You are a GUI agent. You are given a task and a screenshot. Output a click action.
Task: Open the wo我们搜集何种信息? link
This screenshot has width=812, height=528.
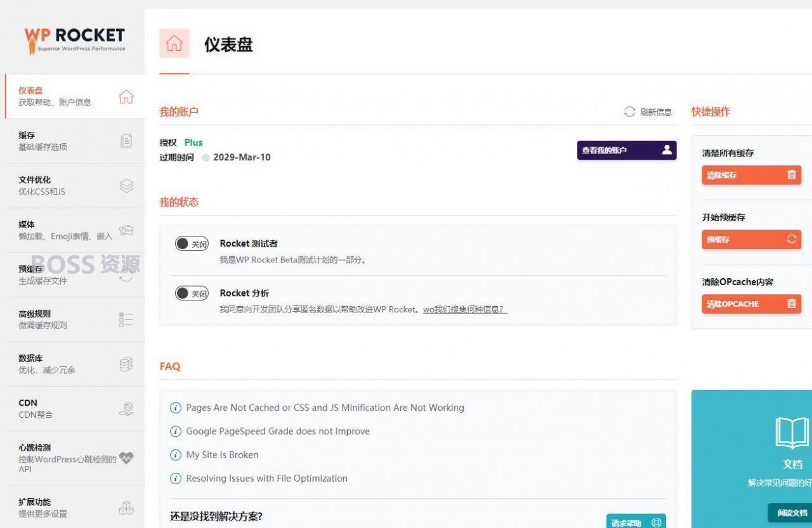465,309
